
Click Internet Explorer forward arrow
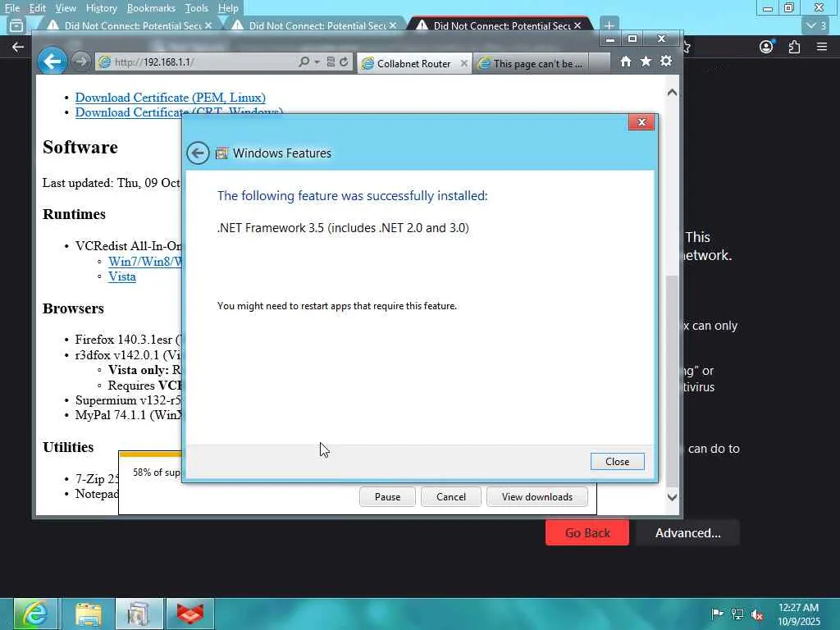coord(81,62)
